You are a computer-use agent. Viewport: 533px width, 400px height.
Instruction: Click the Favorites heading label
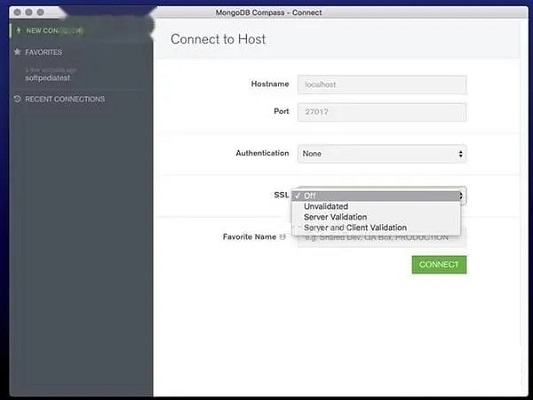pos(44,52)
